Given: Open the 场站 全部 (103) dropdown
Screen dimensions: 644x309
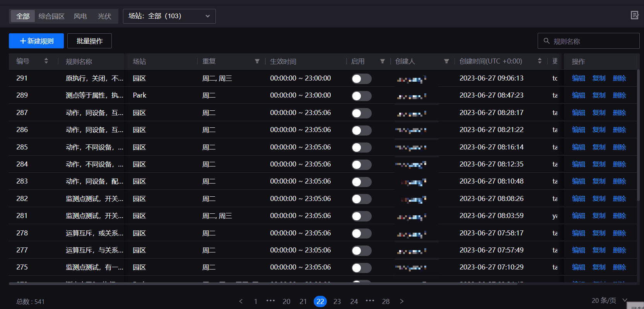Looking at the screenshot, I should pos(169,16).
